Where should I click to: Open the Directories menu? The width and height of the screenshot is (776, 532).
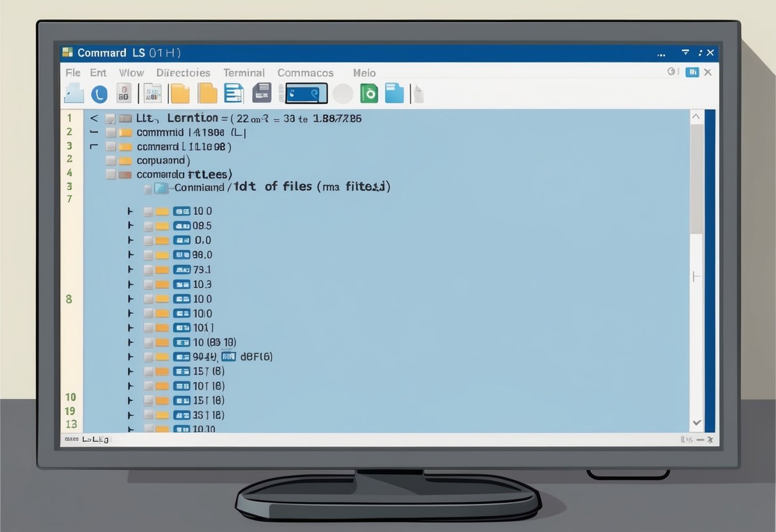point(184,72)
